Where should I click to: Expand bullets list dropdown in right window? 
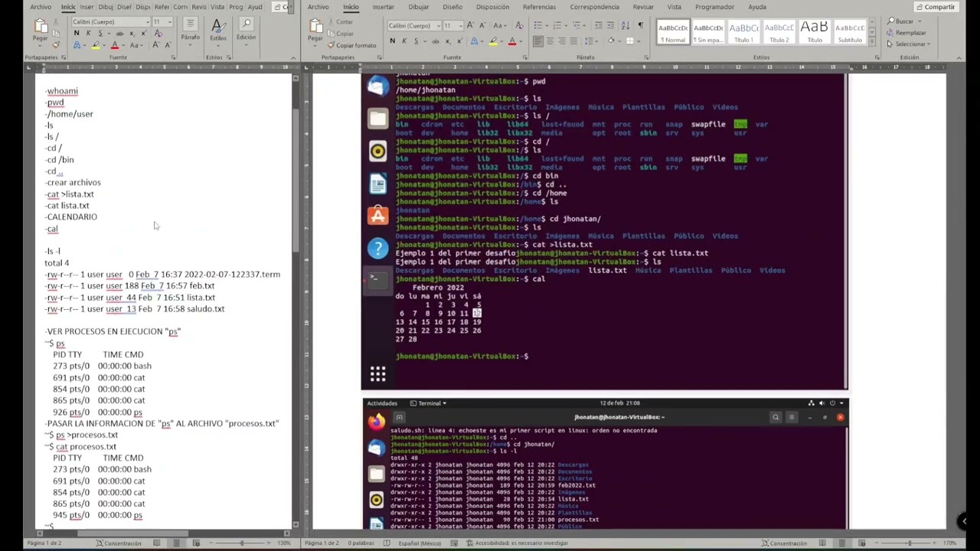point(546,25)
